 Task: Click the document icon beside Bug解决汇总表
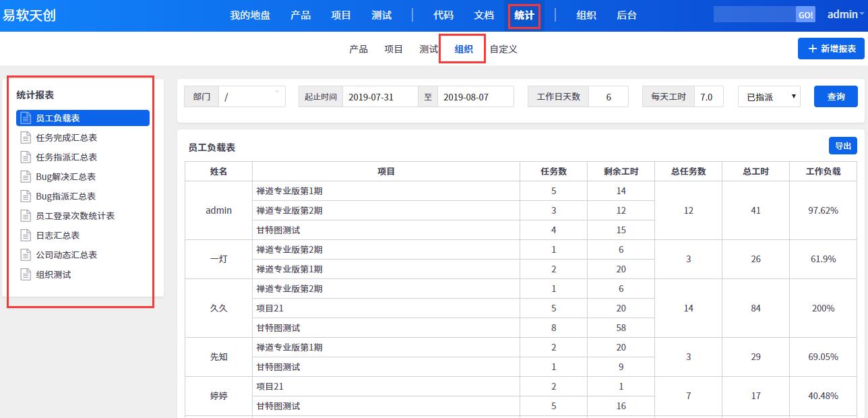(x=26, y=177)
